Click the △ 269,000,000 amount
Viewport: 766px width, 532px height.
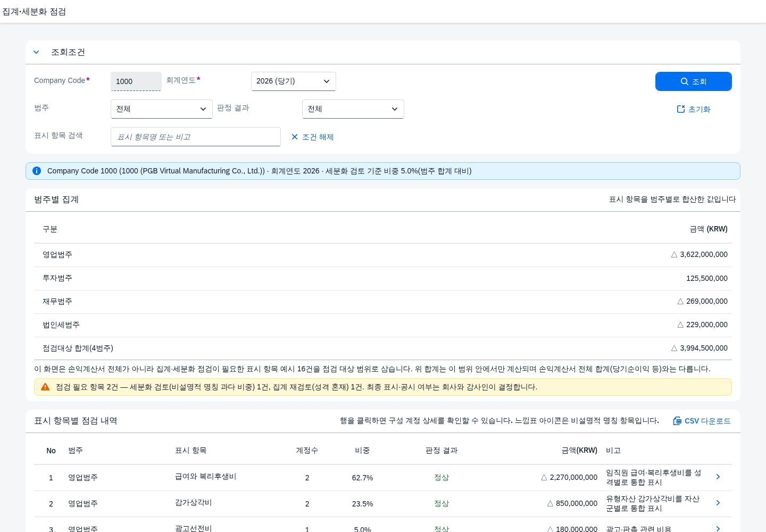(702, 301)
